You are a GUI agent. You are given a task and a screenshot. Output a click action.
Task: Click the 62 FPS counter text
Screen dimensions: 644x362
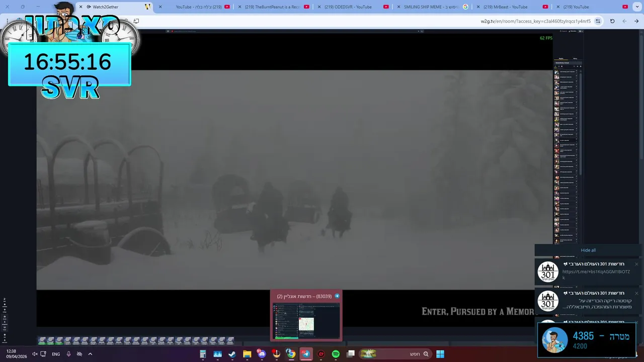pos(546,38)
